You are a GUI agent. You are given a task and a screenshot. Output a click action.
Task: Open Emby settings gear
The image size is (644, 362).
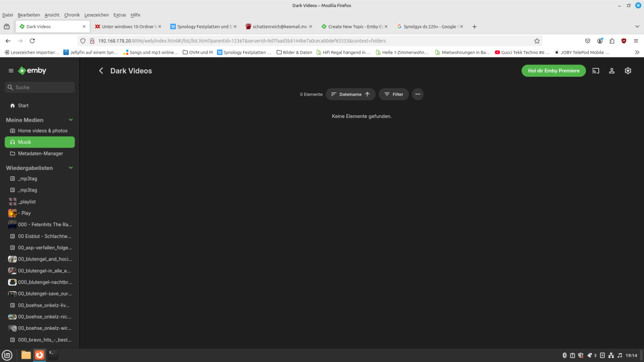[628, 71]
